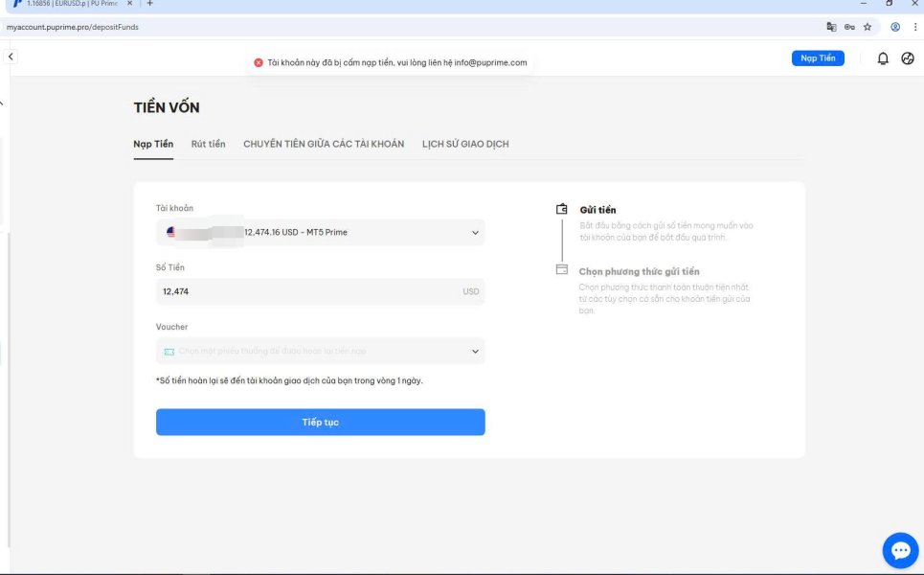
Task: Open the Chrome three-dot menu
Action: pos(915,27)
